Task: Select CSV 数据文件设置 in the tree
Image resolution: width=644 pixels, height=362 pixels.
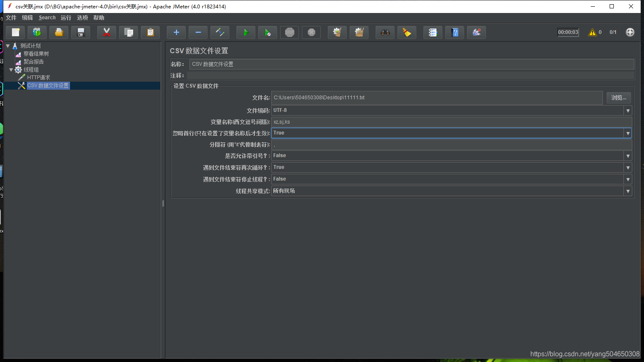Action: [48, 85]
